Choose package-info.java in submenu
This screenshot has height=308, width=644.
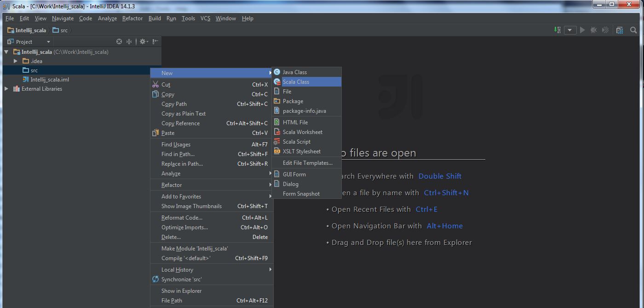pyautogui.click(x=306, y=111)
